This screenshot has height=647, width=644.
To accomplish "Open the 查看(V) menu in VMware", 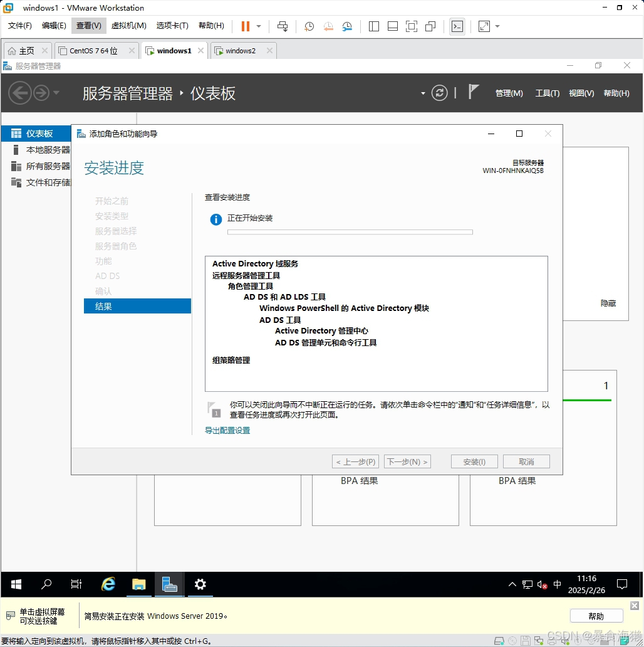I will (x=88, y=26).
